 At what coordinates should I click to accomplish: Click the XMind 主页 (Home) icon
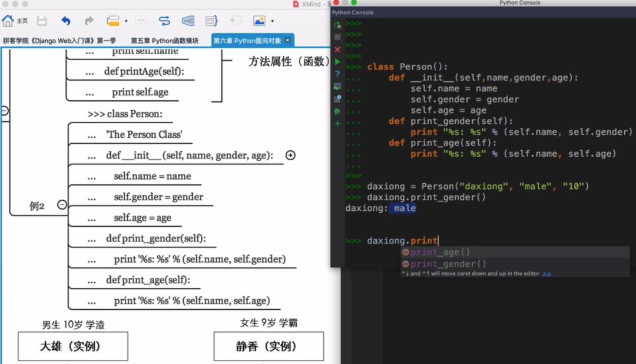point(8,21)
